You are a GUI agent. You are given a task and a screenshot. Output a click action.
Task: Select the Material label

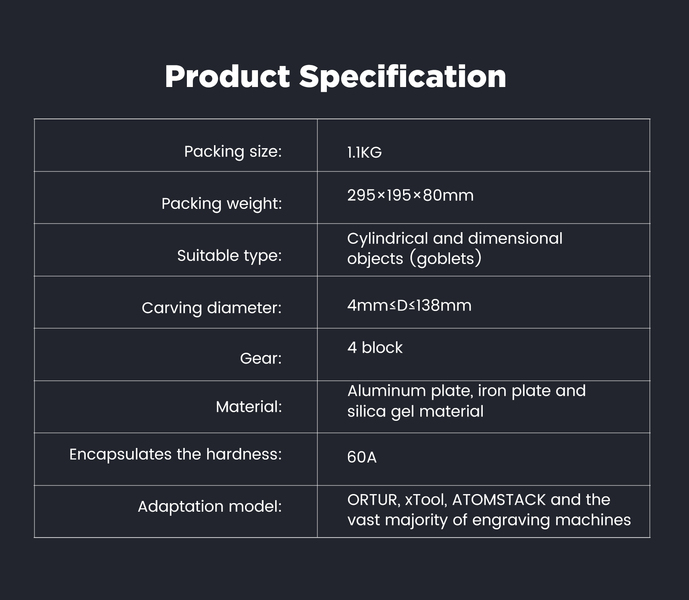(x=249, y=407)
